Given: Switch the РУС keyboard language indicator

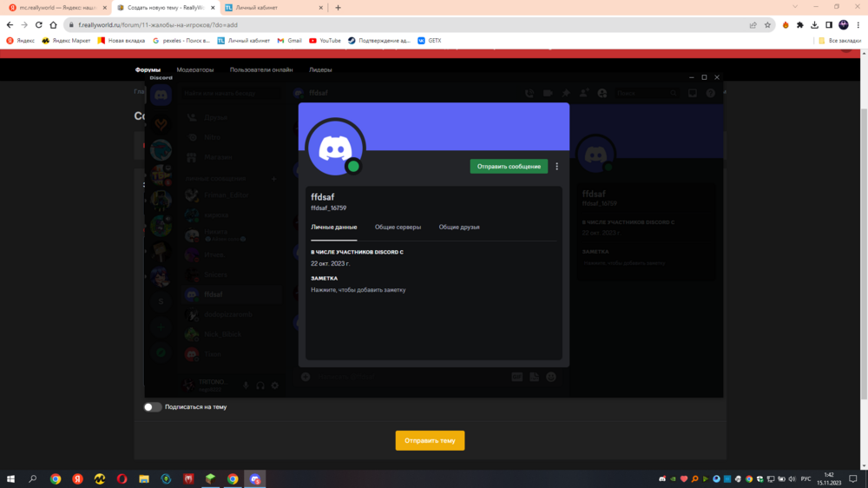Looking at the screenshot, I should 806,478.
